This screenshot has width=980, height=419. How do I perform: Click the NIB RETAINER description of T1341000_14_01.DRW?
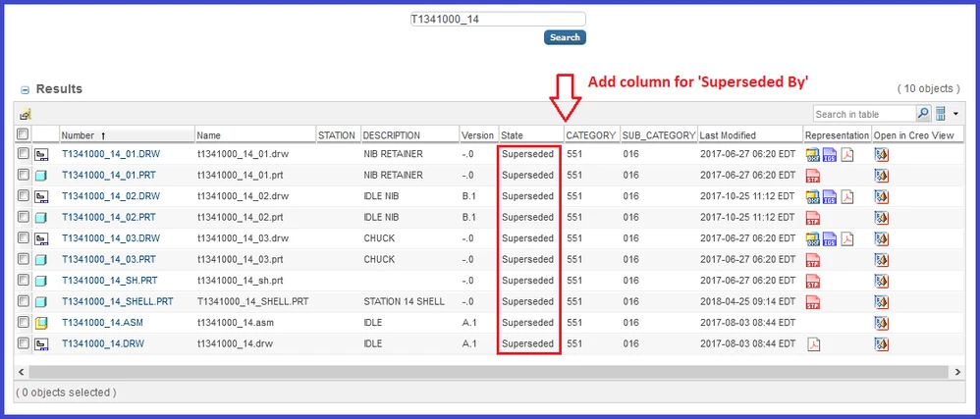393,154
